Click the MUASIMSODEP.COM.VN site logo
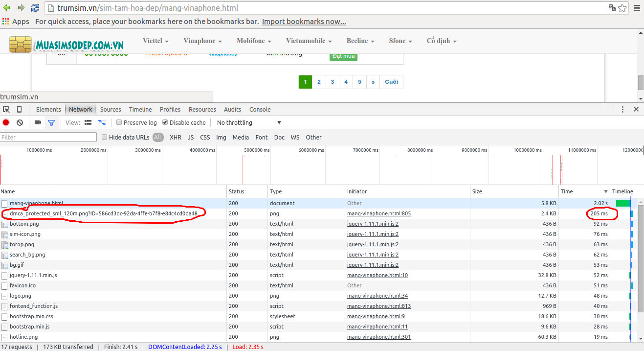Screen dimensions: 644x351 (x=67, y=45)
